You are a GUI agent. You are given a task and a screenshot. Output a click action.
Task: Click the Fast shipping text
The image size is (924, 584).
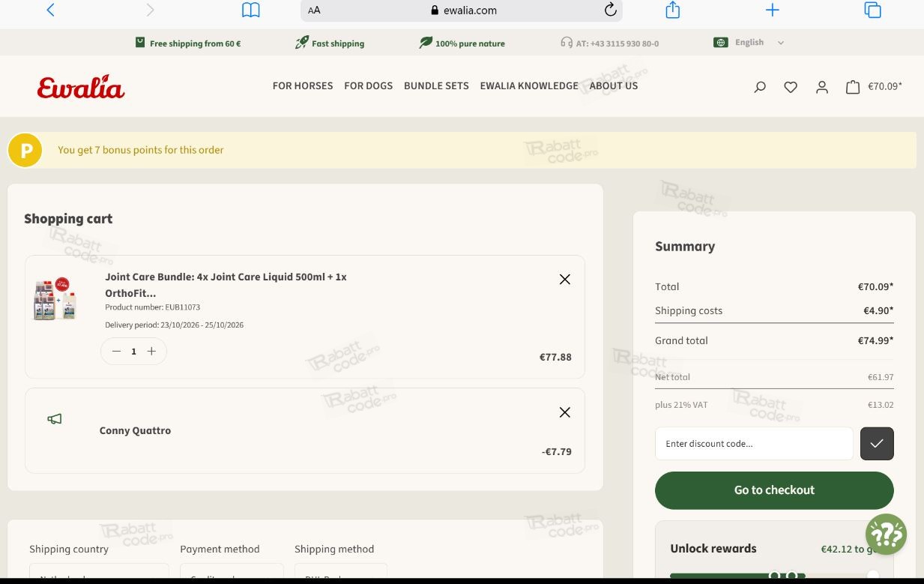[x=338, y=43]
